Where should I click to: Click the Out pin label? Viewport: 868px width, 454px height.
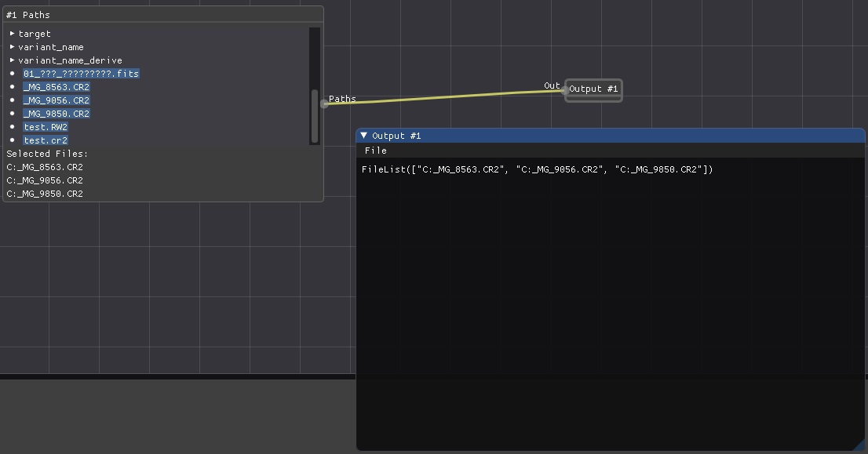552,85
